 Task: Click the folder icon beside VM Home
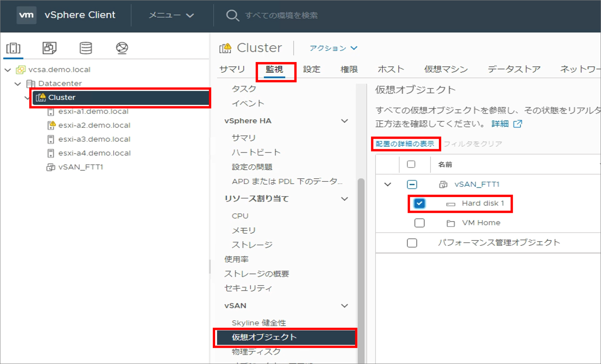coord(451,223)
